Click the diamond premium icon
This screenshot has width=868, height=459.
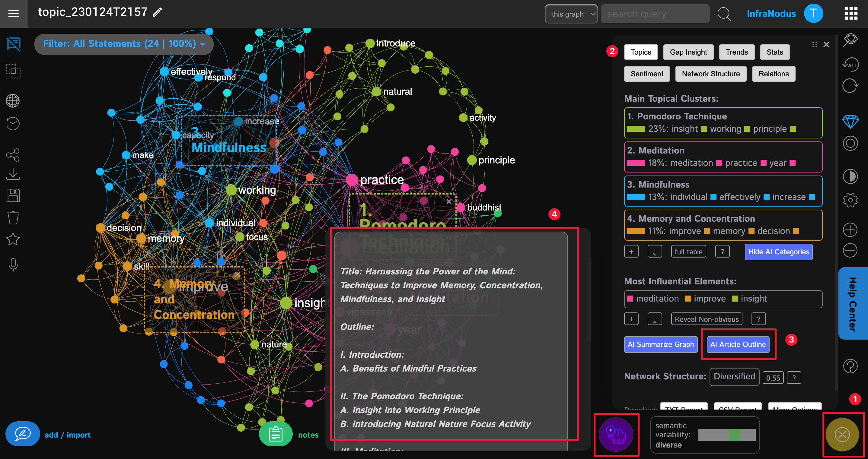tap(850, 121)
